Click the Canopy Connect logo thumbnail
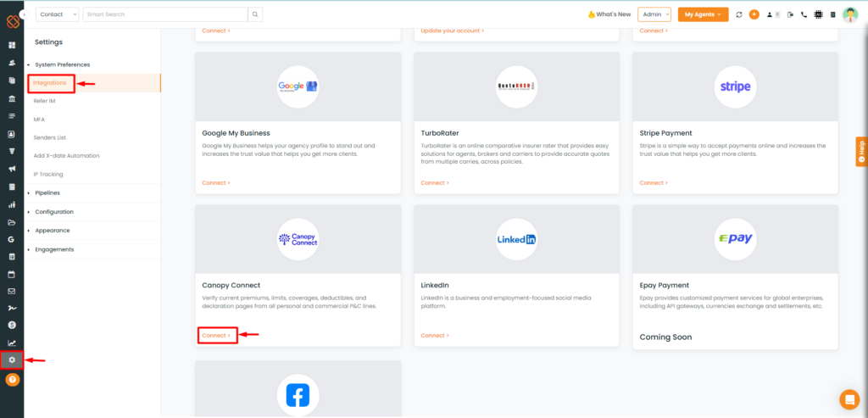 click(298, 240)
